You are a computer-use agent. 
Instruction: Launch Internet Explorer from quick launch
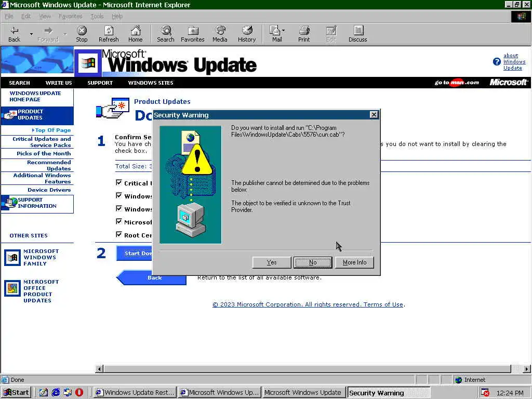(55, 393)
